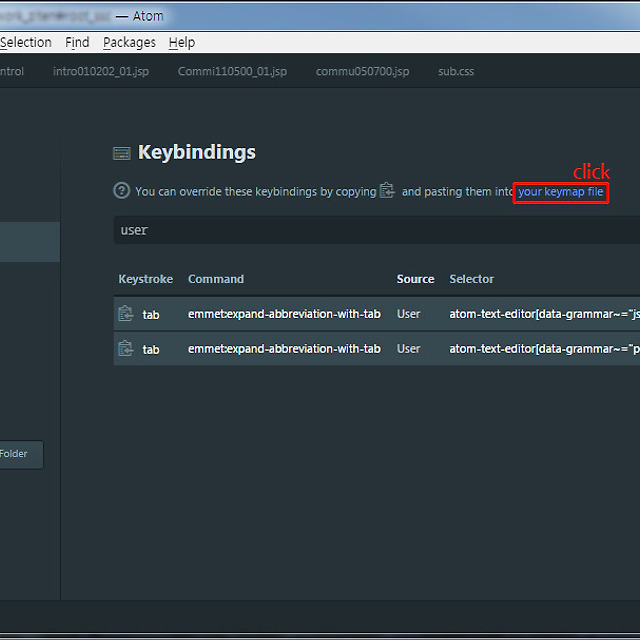
Task: Click the Command column header
Action: point(216,279)
